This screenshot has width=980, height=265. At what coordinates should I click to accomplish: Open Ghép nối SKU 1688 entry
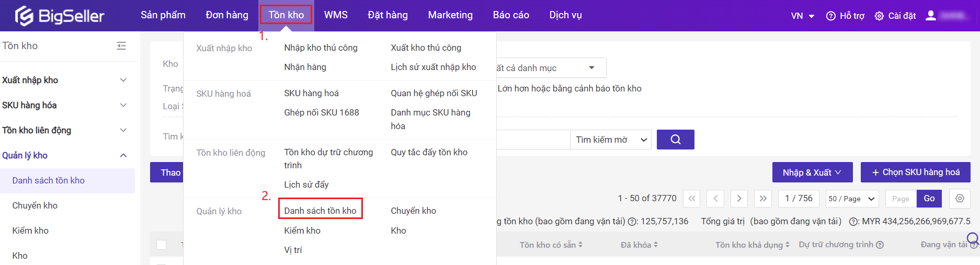coord(322,112)
